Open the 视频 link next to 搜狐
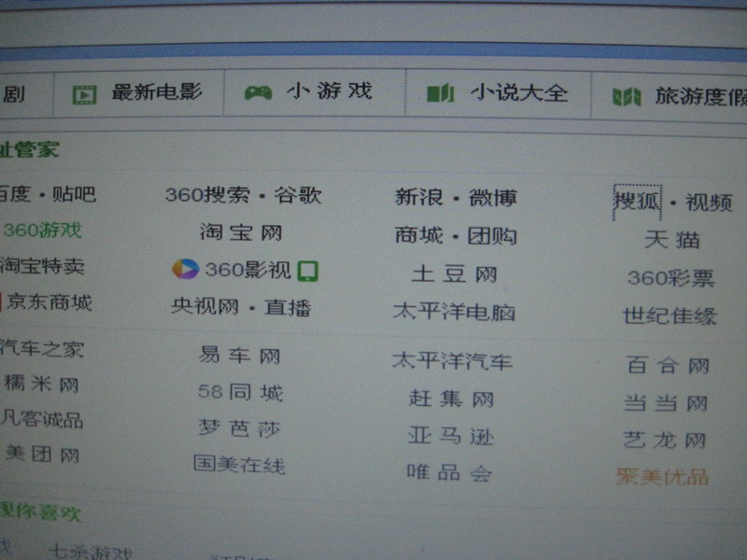 [709, 203]
